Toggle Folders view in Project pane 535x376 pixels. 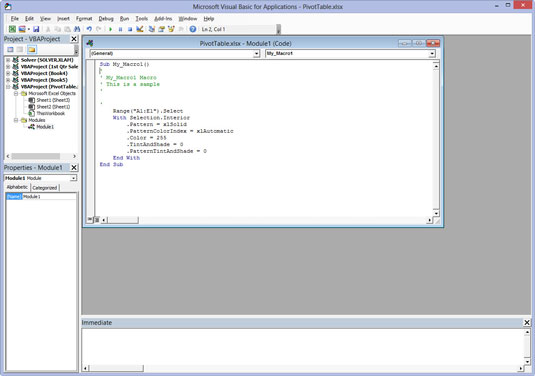pos(32,49)
